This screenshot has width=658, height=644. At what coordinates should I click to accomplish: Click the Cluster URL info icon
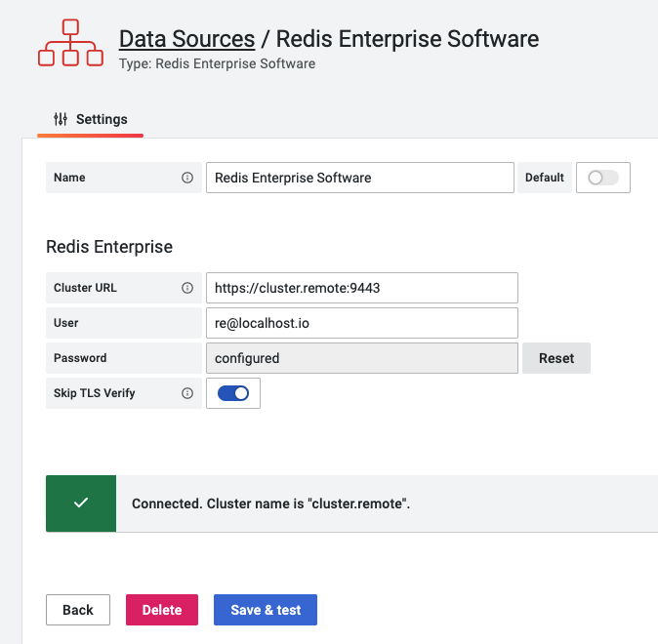[x=187, y=288]
